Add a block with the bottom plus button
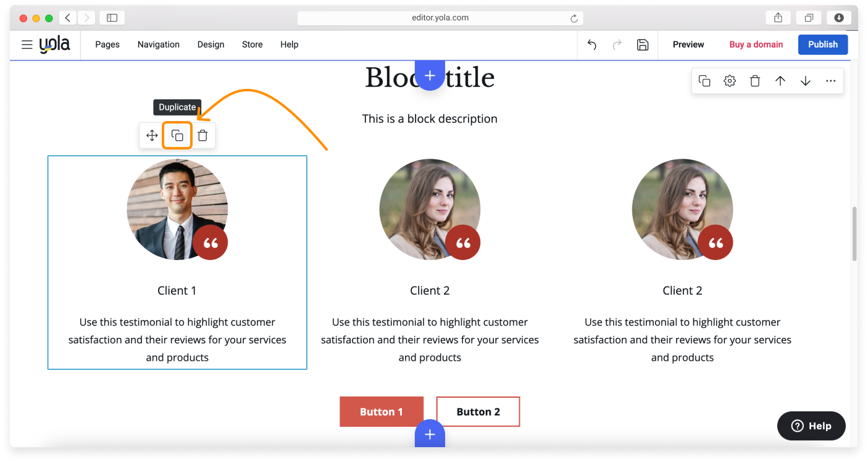 click(430, 434)
